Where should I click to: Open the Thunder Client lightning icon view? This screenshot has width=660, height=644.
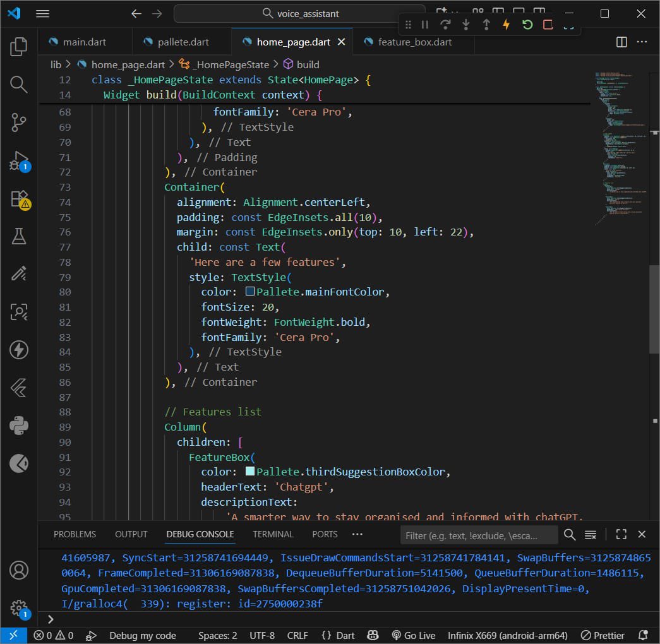(18, 350)
